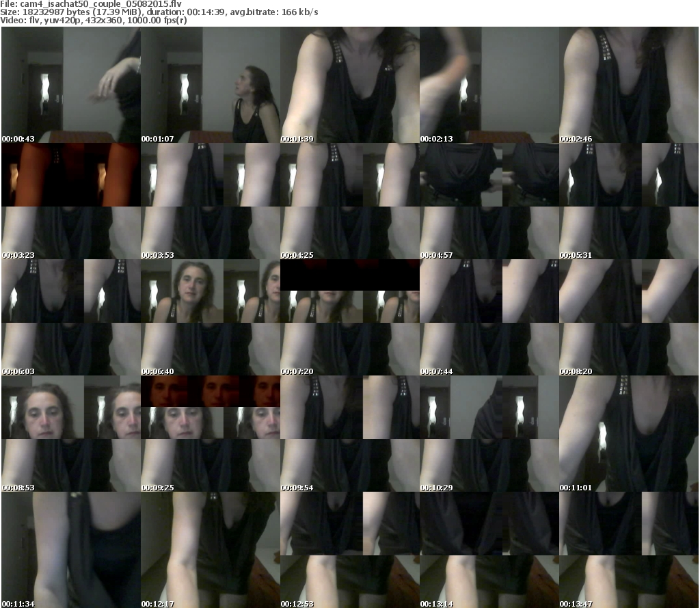The image size is (700, 608).
Task: Pick the preview frame at 00:07:44
Action: (489, 317)
